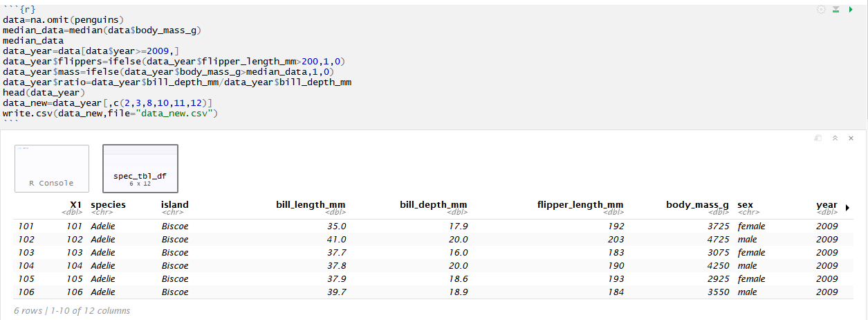This screenshot has height=320, width=868.
Task: Place cursor on write.csv code line
Action: (x=111, y=113)
